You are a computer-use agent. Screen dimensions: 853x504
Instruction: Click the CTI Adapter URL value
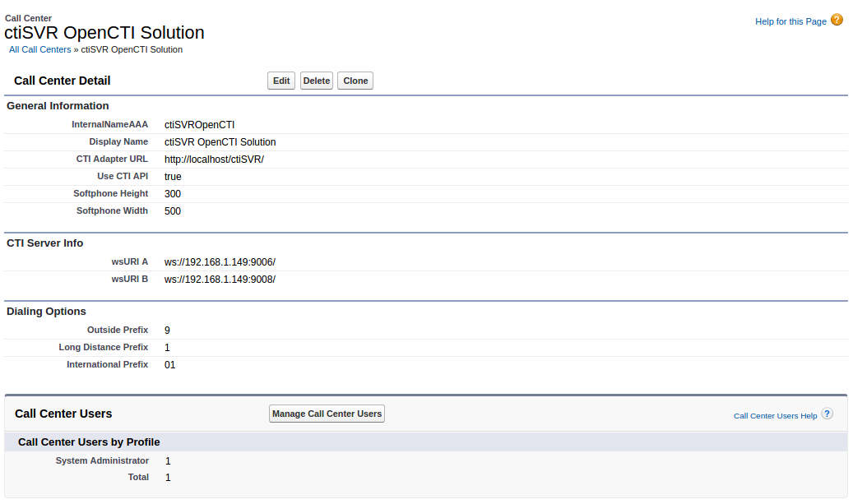tap(214, 160)
